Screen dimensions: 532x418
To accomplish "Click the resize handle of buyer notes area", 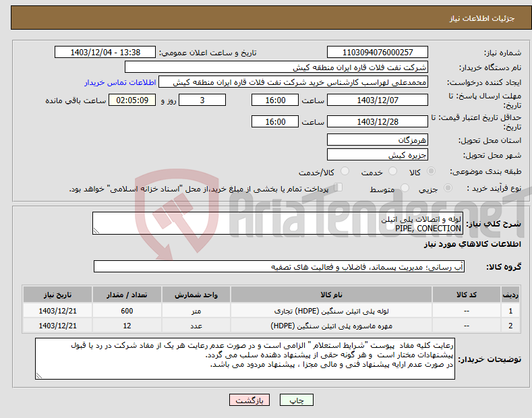I will [39, 376].
